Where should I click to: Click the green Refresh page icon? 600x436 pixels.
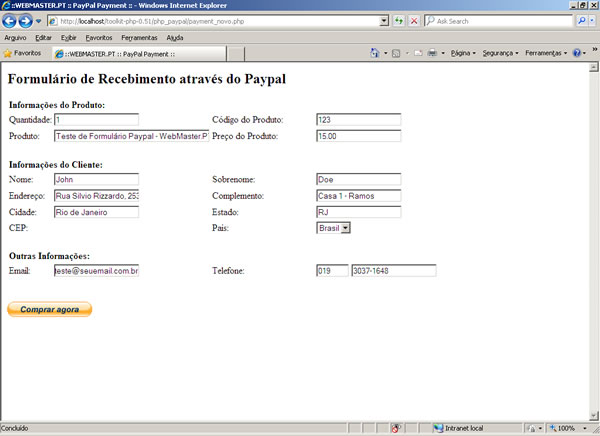click(399, 21)
